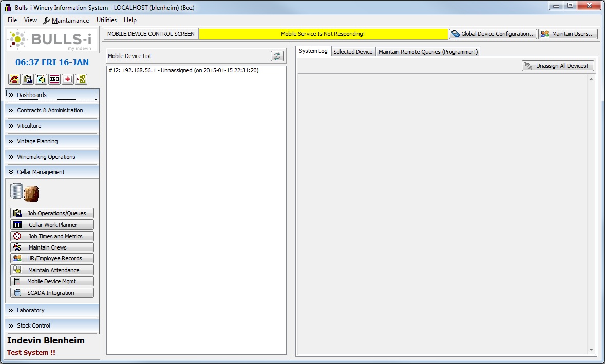
Task: Expand the Vintage Planning section
Action: click(52, 141)
